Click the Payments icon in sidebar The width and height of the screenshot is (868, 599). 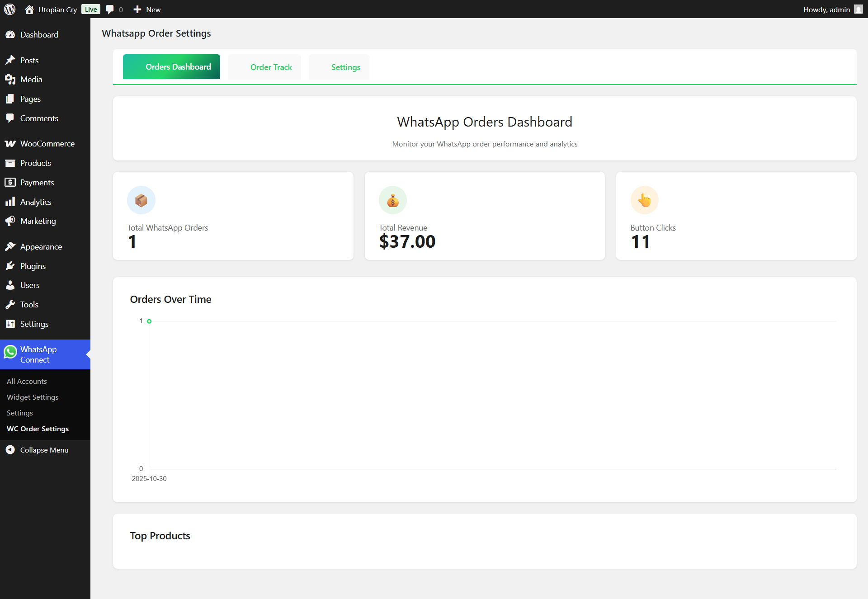point(11,182)
